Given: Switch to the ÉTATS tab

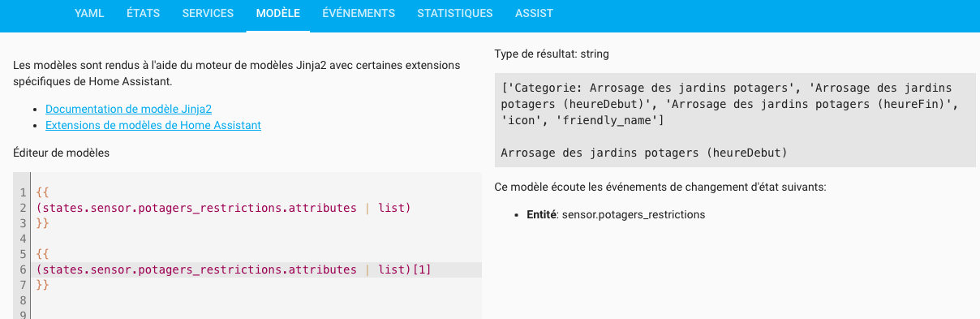Looking at the screenshot, I should coord(143,13).
